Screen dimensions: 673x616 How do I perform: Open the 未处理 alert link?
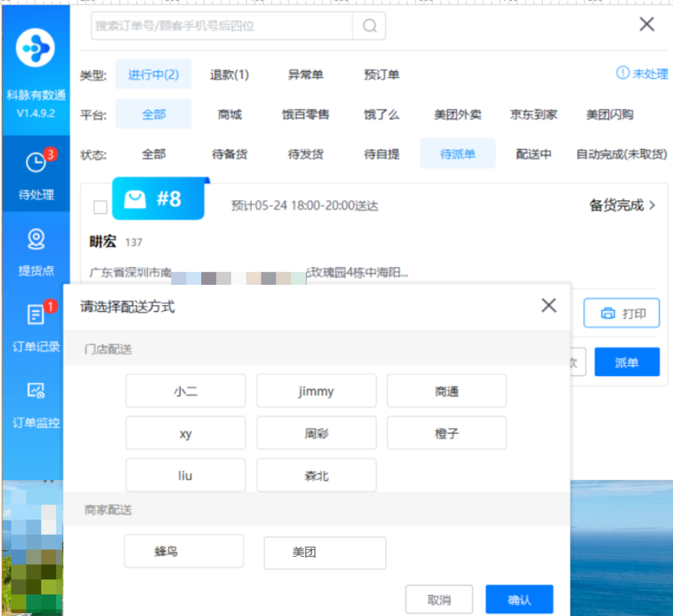tap(646, 73)
